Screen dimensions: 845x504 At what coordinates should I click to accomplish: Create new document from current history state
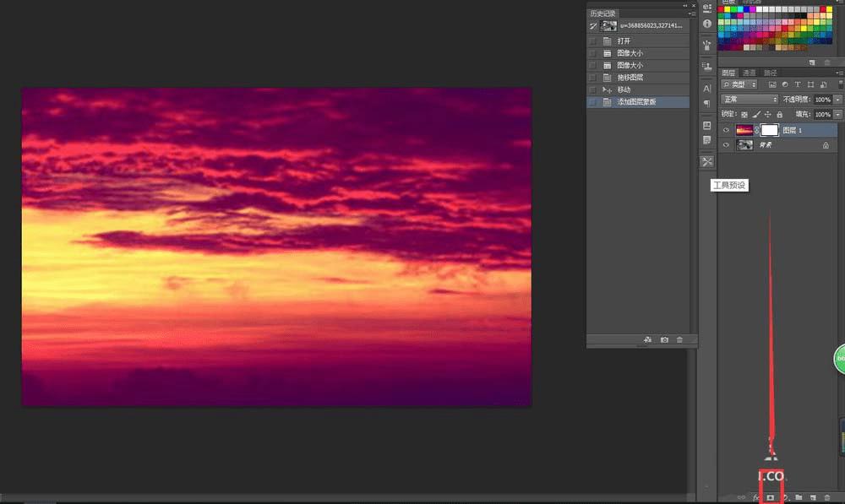(648, 339)
